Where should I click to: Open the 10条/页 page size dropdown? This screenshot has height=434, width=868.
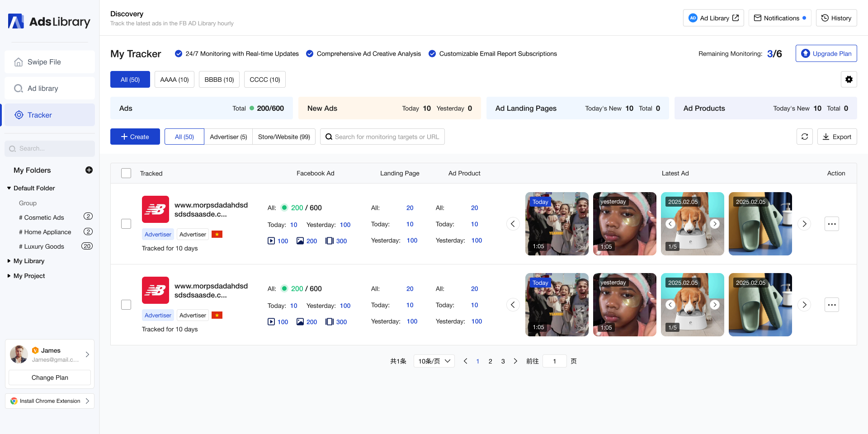pyautogui.click(x=434, y=361)
